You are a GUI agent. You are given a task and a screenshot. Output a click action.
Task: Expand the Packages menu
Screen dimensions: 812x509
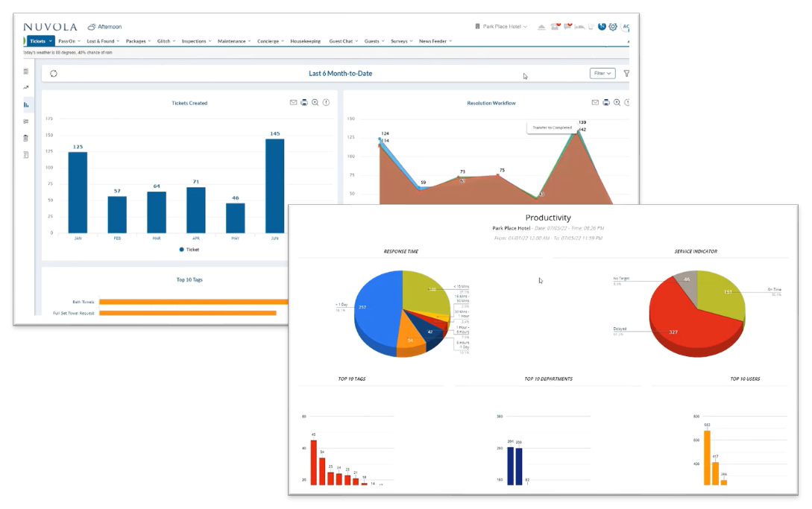tap(138, 41)
